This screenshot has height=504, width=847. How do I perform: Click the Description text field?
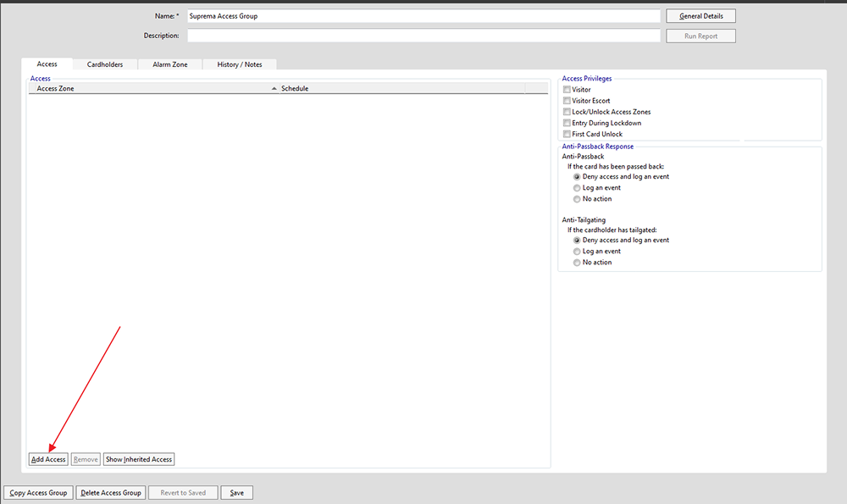[x=423, y=36]
